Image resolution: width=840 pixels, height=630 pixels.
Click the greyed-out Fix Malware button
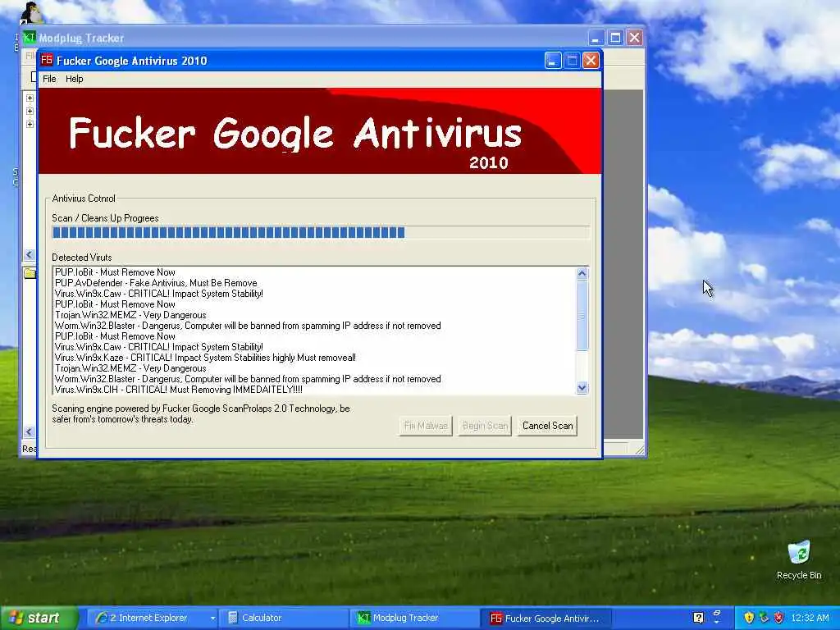tap(426, 426)
